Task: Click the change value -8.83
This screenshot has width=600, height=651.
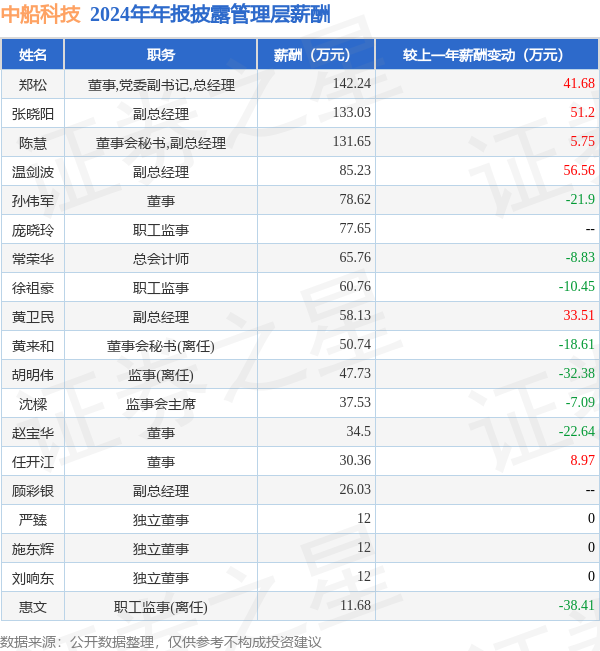Action: click(x=580, y=257)
